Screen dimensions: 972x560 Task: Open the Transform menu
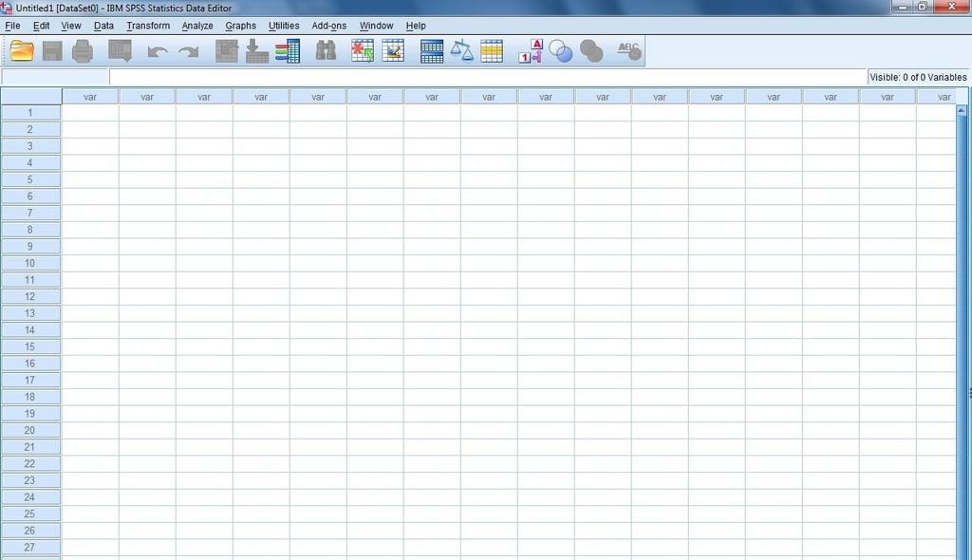(148, 26)
